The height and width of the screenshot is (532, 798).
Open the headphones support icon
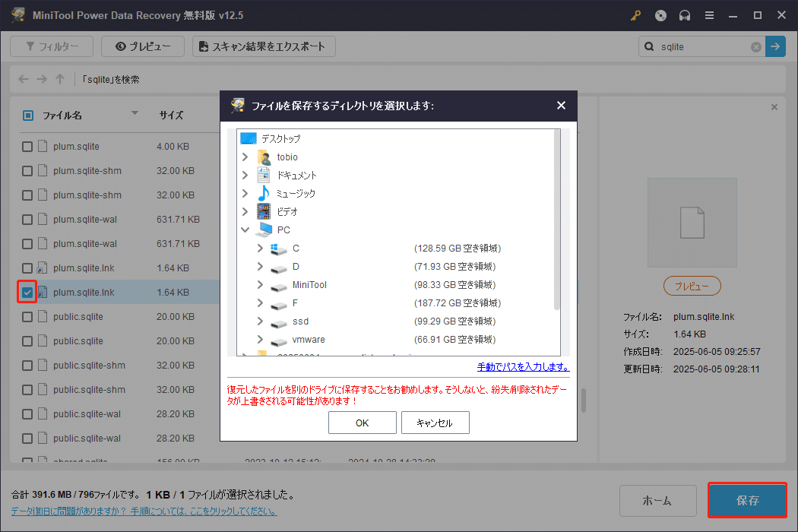[x=685, y=15]
